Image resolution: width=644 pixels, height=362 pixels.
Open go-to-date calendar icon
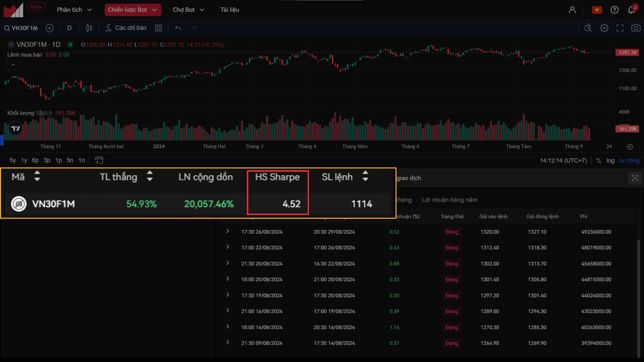(99, 160)
